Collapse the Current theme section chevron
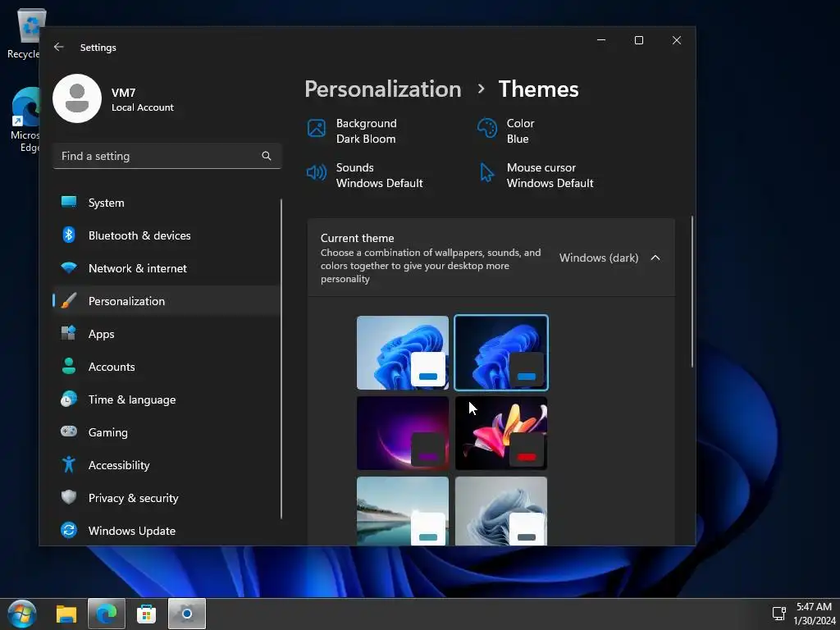The width and height of the screenshot is (840, 630). coord(655,258)
